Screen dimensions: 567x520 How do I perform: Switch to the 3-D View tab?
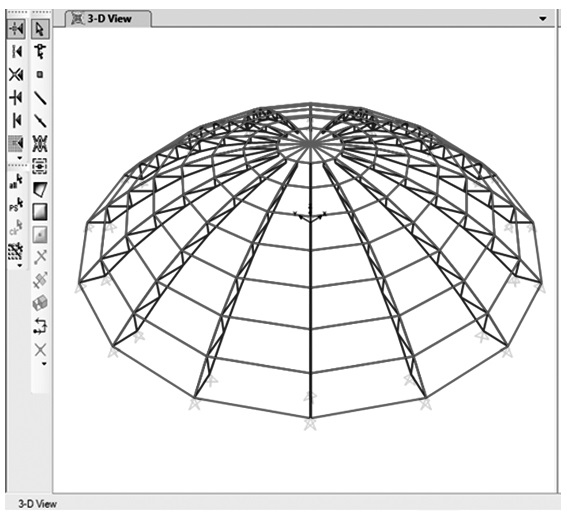[108, 19]
